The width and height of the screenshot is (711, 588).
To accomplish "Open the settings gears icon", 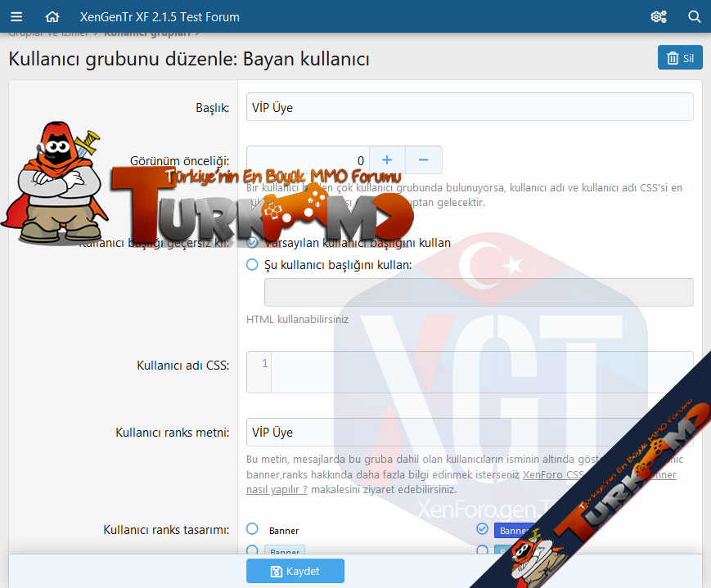I will 659,17.
